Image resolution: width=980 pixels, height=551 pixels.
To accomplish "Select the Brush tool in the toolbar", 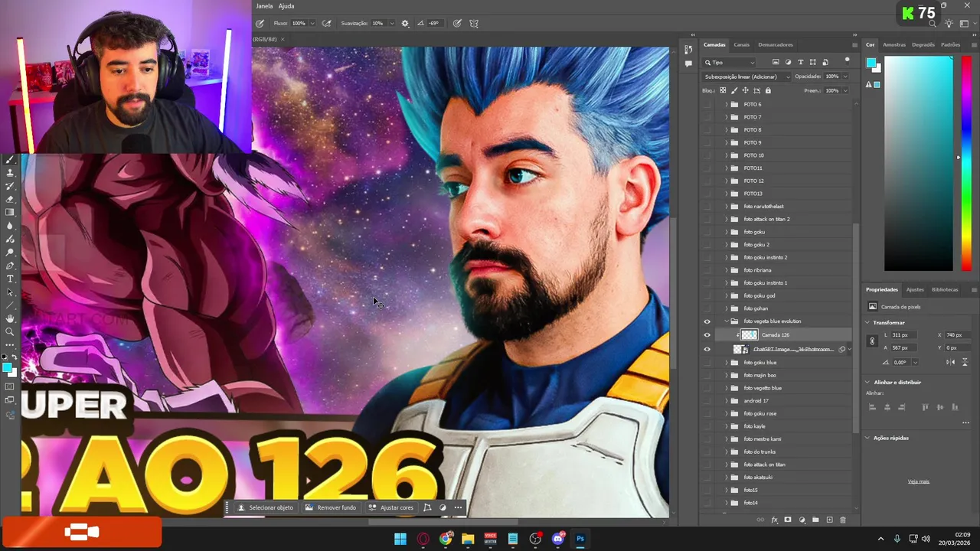I will pos(10,160).
